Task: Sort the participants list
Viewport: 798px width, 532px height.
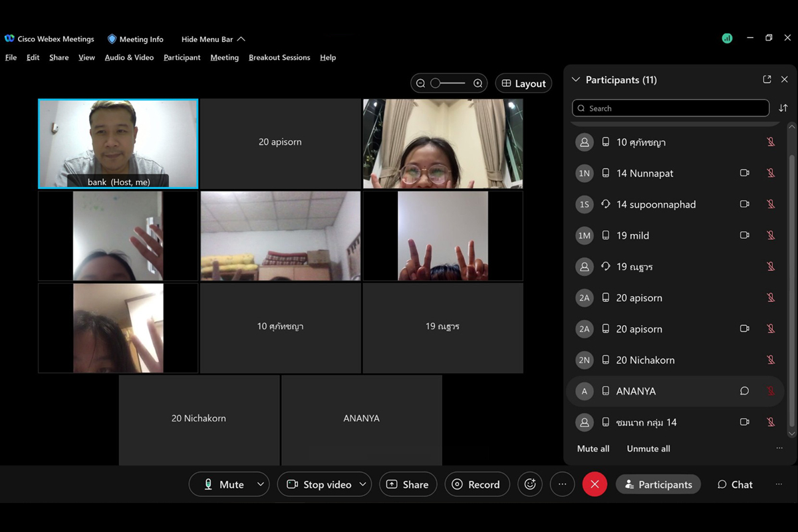Action: 783,108
